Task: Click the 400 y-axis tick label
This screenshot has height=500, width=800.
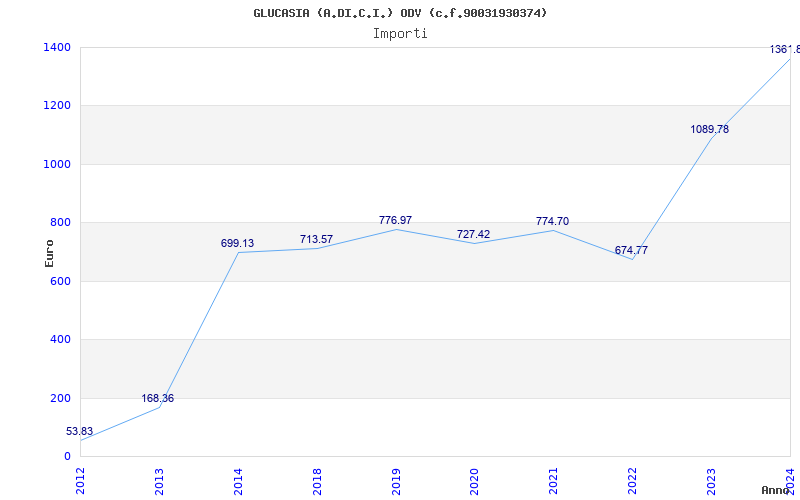Action: coord(61,339)
